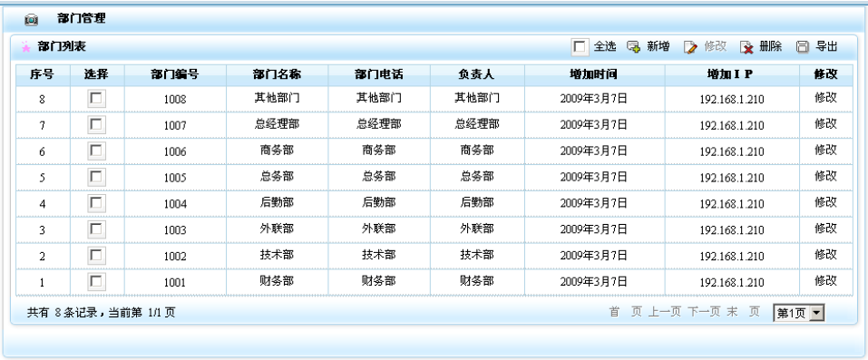
Task: Click the 新增 add icon
Action: click(x=633, y=47)
